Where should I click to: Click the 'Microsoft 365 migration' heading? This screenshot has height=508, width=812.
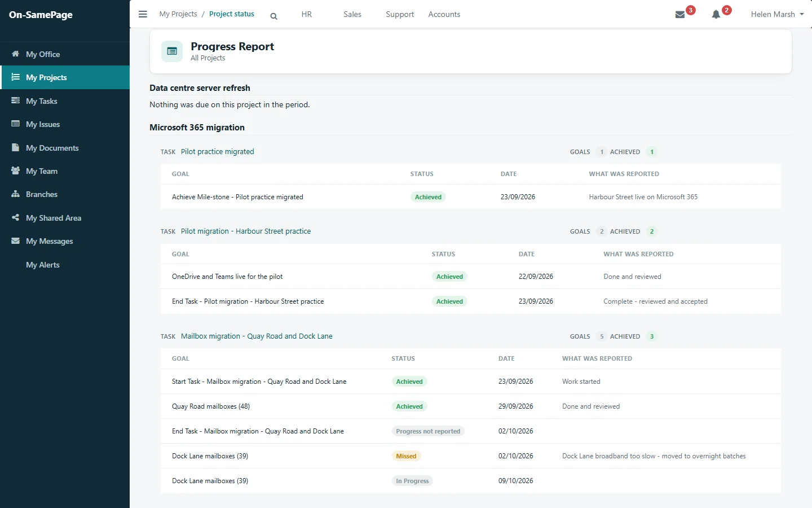pyautogui.click(x=197, y=128)
